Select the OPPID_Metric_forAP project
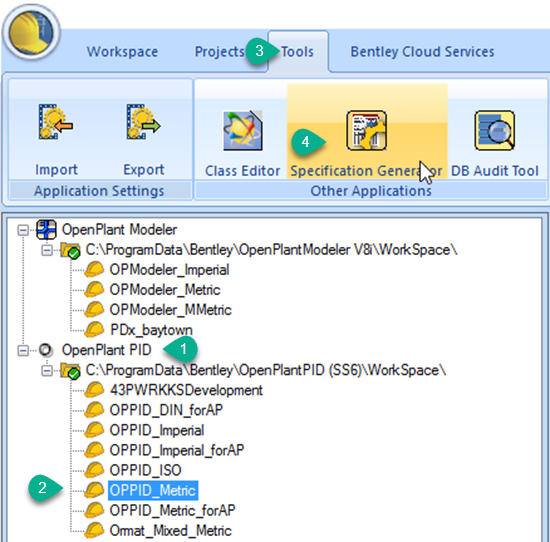The width and height of the screenshot is (550, 542). click(x=172, y=510)
